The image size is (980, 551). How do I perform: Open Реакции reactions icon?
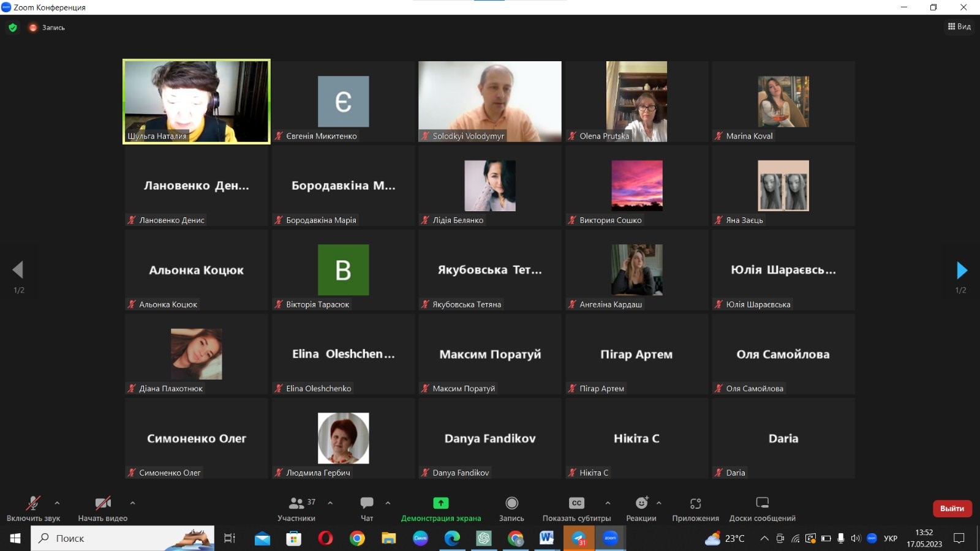[x=641, y=503]
